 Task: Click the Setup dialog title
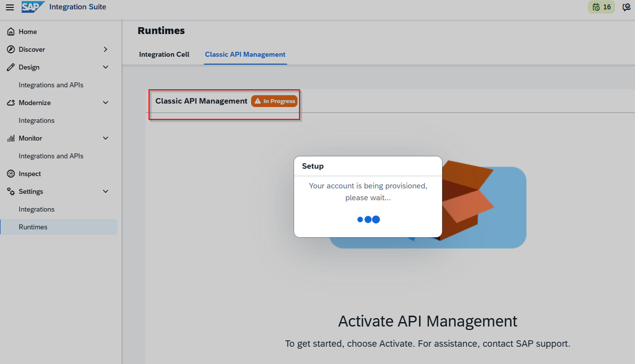(x=313, y=166)
